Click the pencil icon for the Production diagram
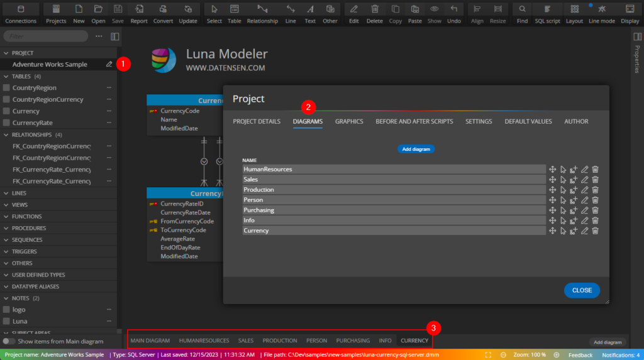Viewport: 644px width, 360px height. tap(584, 190)
